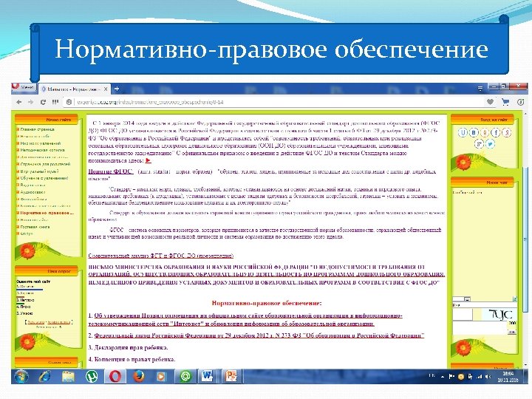Viewport: 532px width, 399px height.
Task: Click the mini-chat refresh icon
Action: point(514,299)
